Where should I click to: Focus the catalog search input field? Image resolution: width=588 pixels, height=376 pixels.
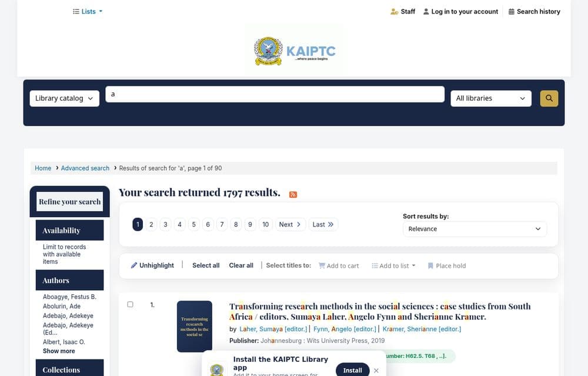point(275,94)
